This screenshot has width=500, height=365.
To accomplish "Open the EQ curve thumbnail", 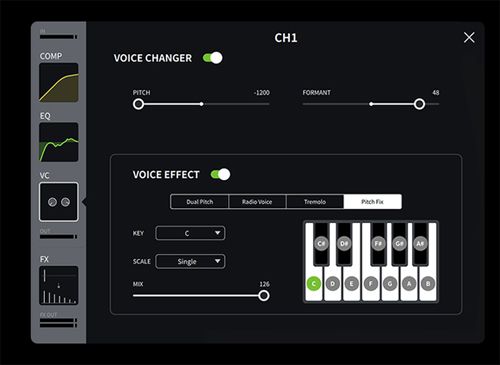I will [x=59, y=142].
